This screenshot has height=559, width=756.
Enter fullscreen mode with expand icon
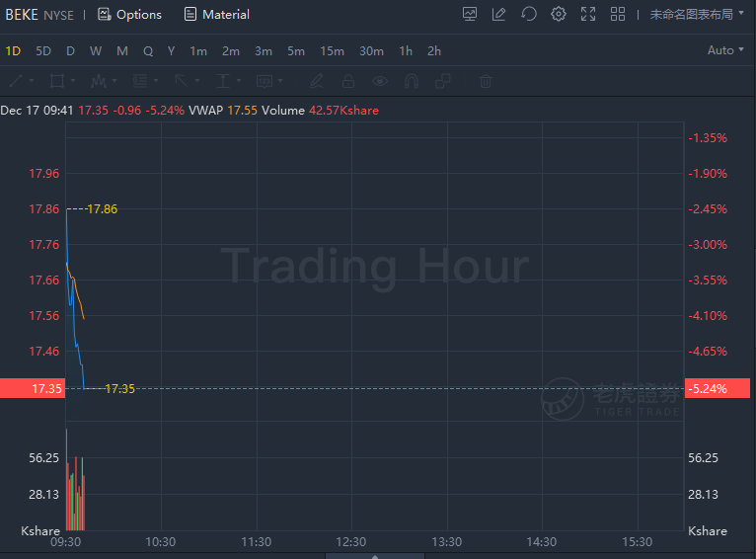588,14
